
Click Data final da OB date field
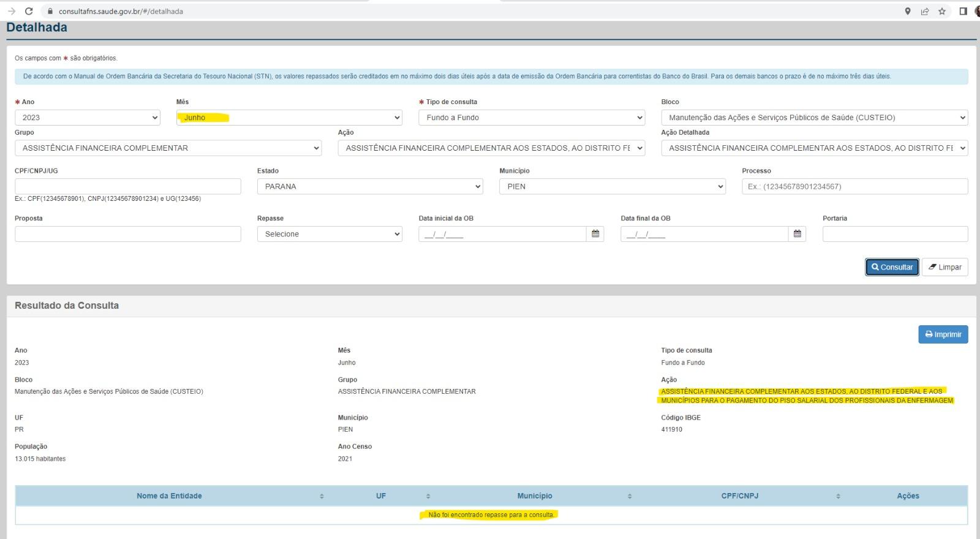coord(705,234)
